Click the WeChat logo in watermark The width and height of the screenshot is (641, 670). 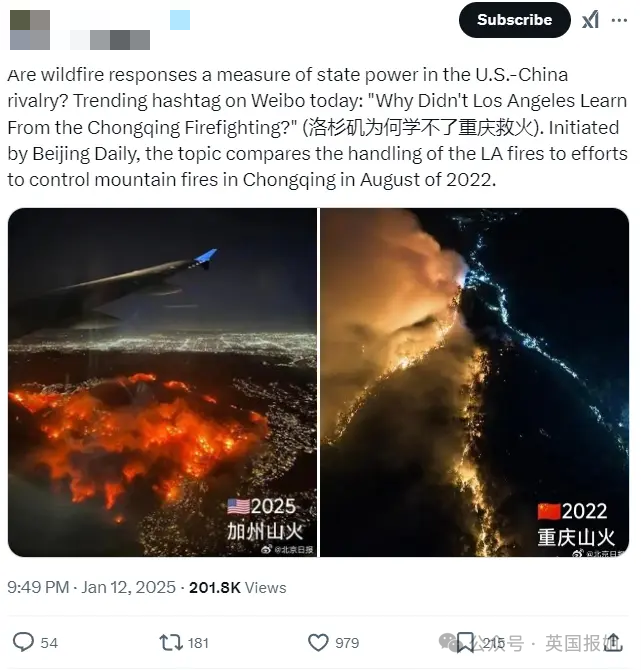coord(450,641)
